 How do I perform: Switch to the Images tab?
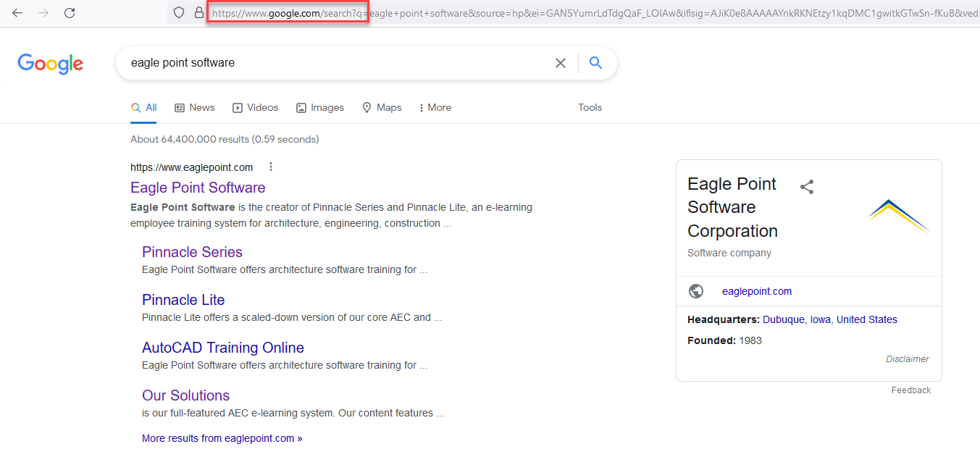320,107
